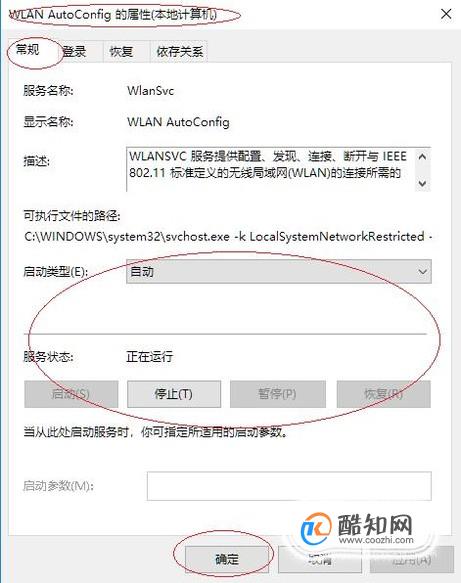461x583 pixels.
Task: Switch to the 依存关系 tab
Action: click(x=179, y=51)
